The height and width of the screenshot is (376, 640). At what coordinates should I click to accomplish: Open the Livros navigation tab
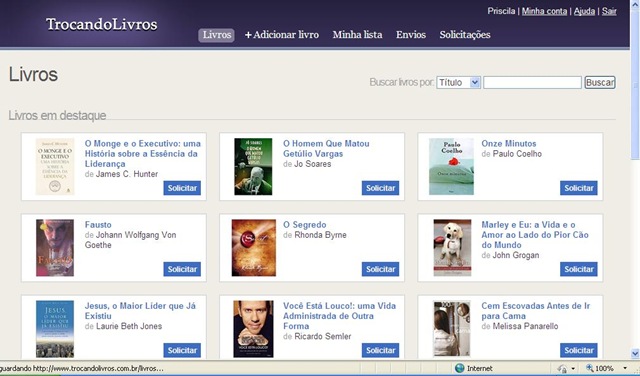(216, 35)
